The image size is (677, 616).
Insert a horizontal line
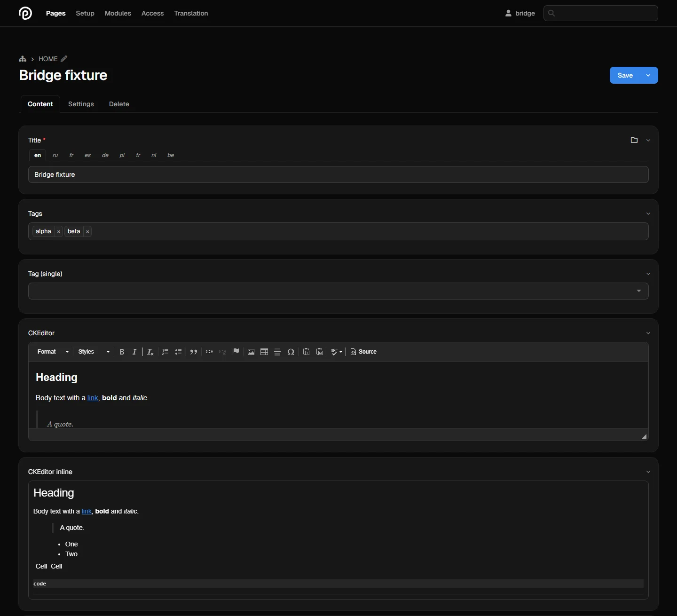pyautogui.click(x=277, y=352)
